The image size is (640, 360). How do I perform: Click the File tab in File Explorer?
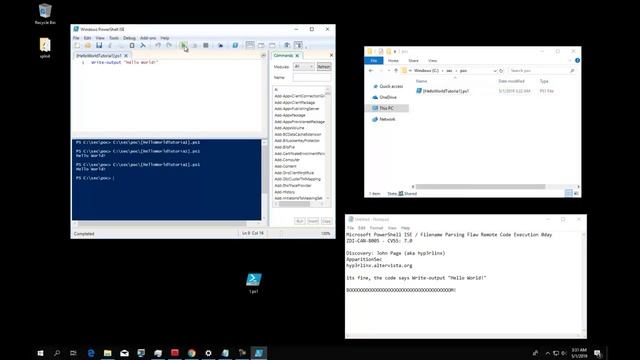coord(374,60)
